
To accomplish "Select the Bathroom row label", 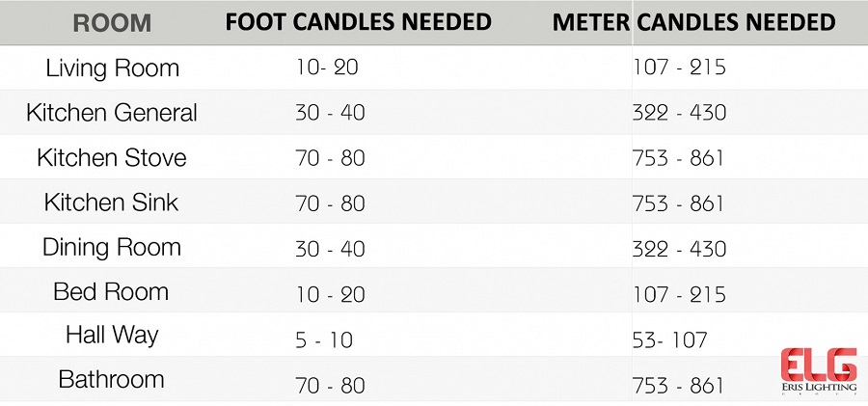I will (111, 379).
